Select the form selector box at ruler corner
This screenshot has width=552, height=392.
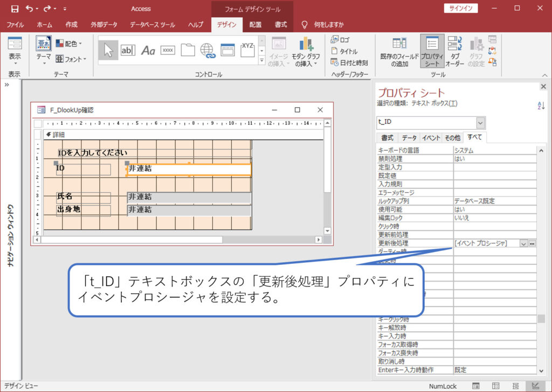click(38, 123)
